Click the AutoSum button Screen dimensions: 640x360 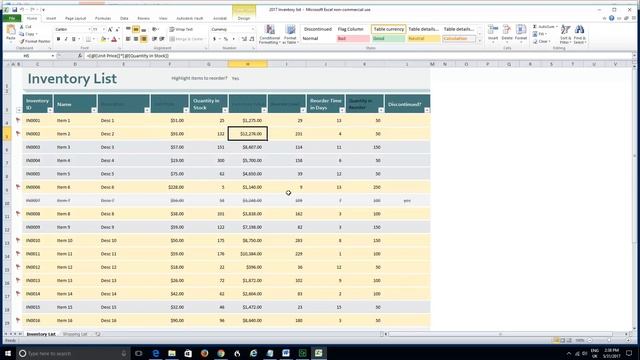545,27
